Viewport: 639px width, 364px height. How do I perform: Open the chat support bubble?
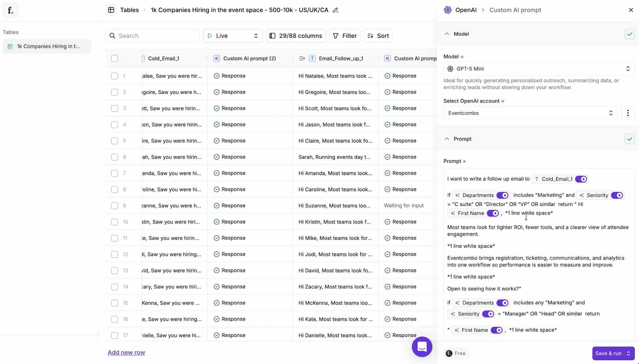click(422, 347)
